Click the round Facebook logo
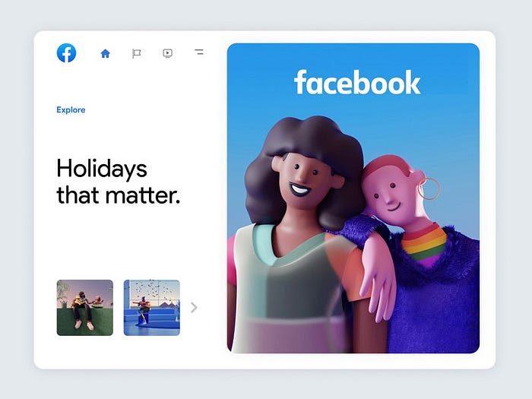Viewport: 532px width, 399px height. point(67,53)
